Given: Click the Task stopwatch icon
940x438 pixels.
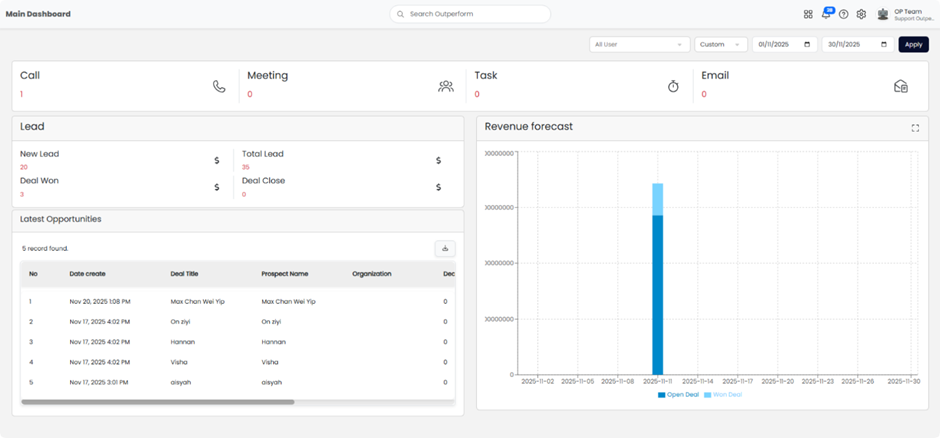Looking at the screenshot, I should (x=673, y=86).
